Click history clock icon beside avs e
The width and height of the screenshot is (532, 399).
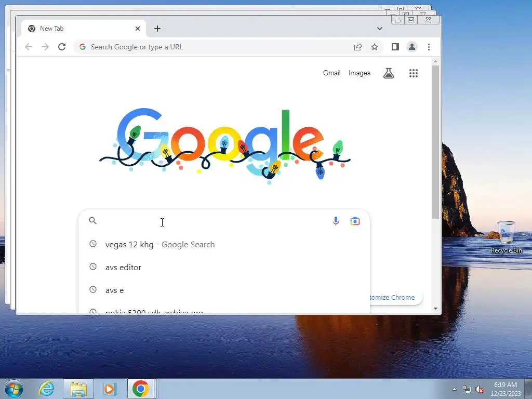coord(92,289)
